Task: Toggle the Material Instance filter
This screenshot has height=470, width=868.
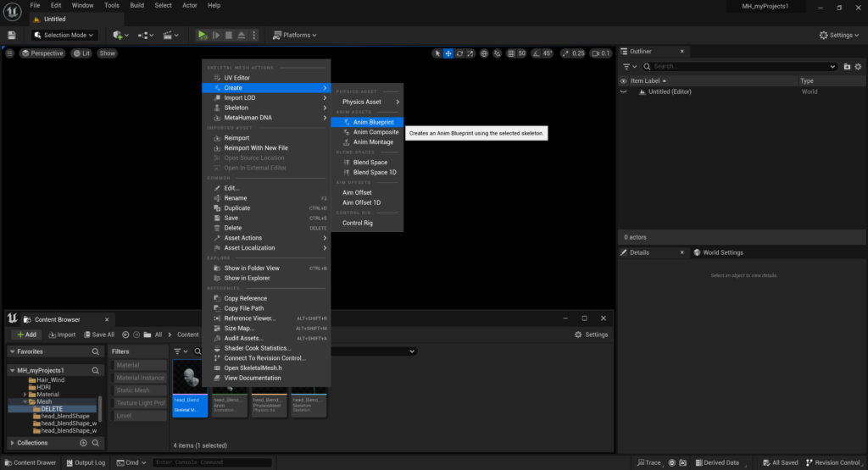Action: [x=138, y=378]
